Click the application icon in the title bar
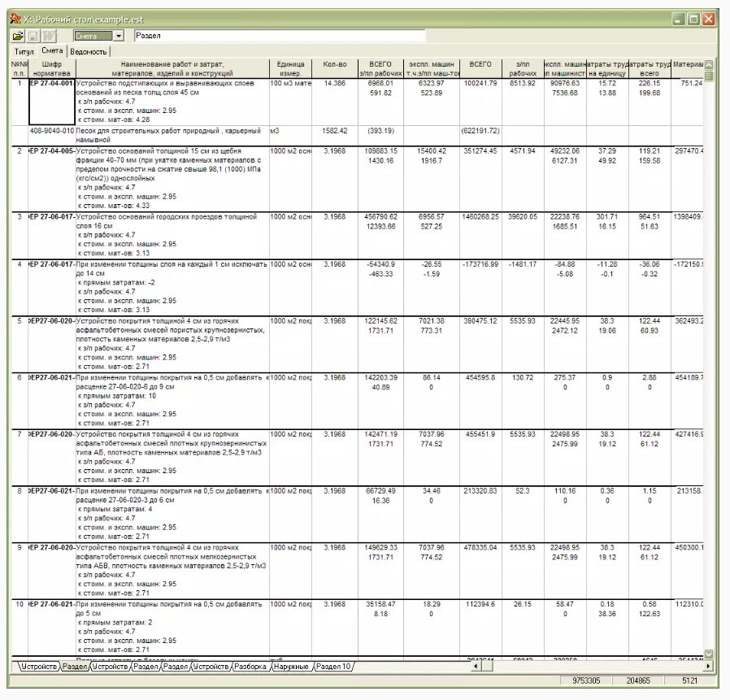The width and height of the screenshot is (730, 700). tap(15, 19)
